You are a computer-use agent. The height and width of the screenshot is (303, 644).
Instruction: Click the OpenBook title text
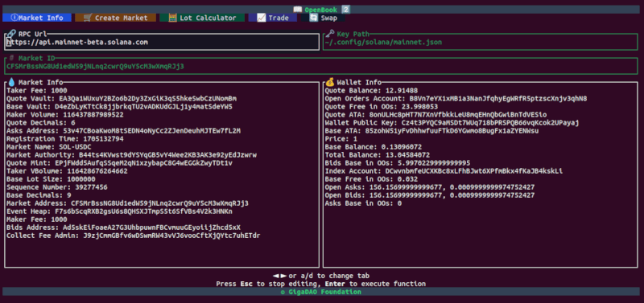(x=320, y=10)
